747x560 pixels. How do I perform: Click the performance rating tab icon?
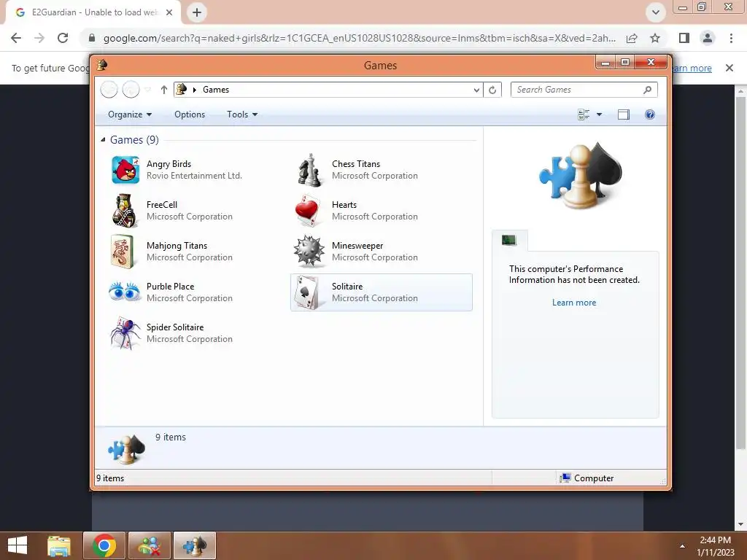click(509, 240)
